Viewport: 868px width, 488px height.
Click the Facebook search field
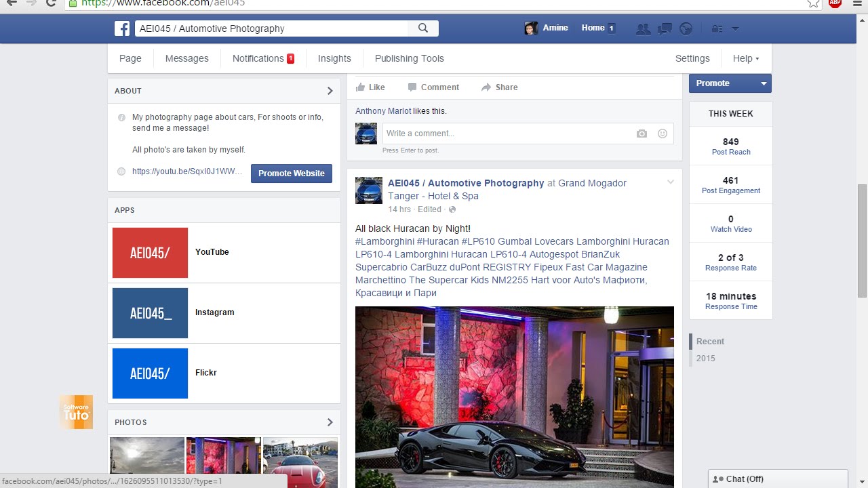coord(272,28)
